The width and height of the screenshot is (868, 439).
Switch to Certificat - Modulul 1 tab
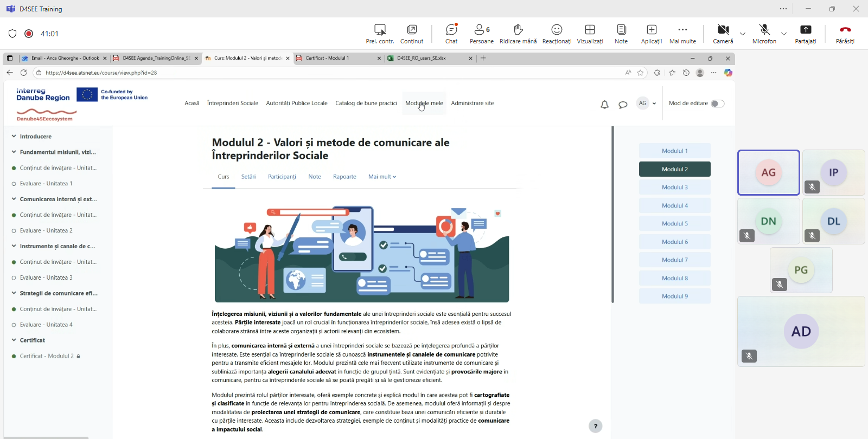coord(339,58)
